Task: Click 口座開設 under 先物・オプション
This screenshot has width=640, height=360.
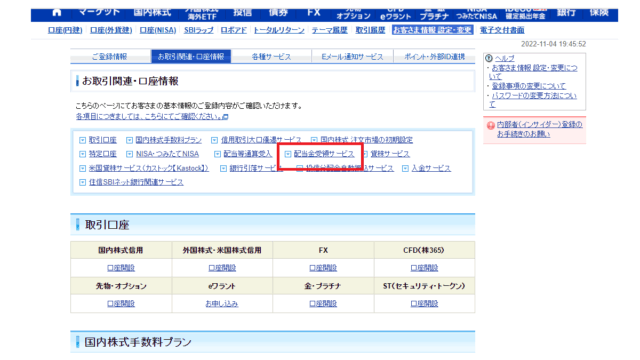Action: 121,304
